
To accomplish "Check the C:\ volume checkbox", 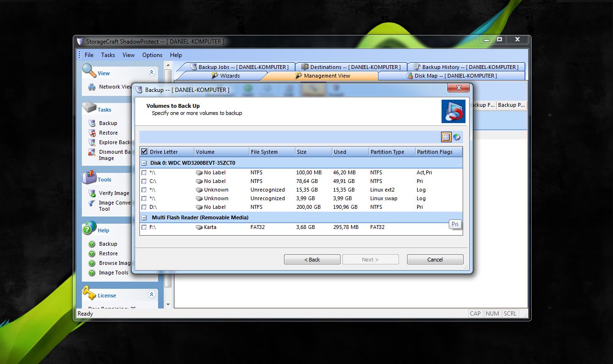I will (144, 181).
